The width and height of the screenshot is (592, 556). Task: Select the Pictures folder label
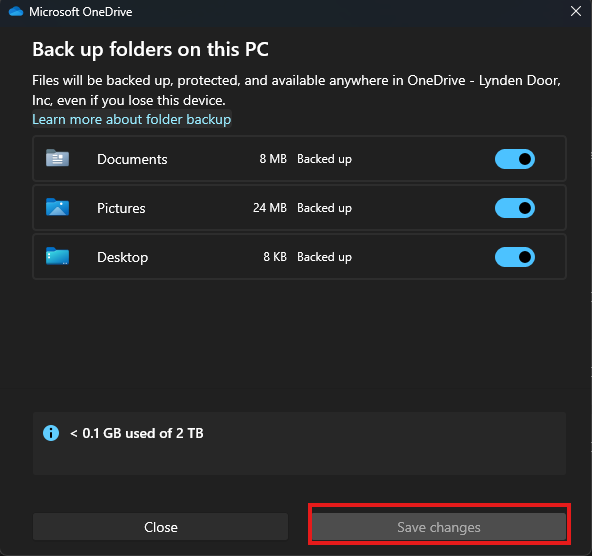click(121, 208)
